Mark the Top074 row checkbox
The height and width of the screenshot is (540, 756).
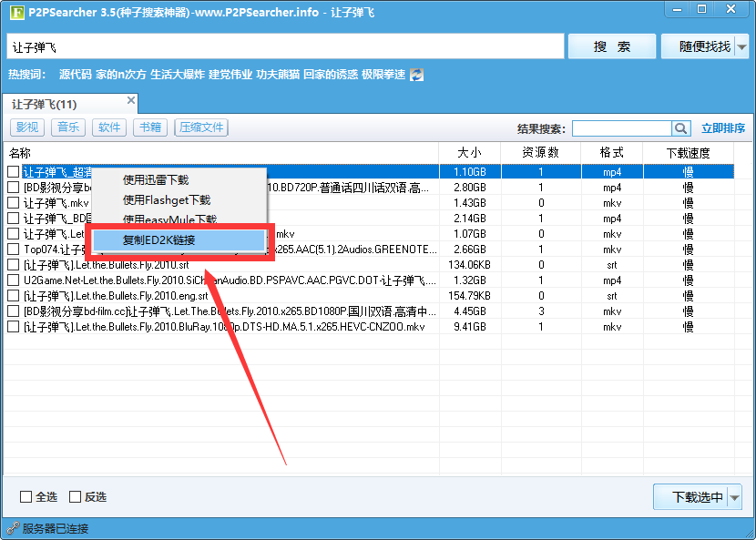click(x=13, y=250)
